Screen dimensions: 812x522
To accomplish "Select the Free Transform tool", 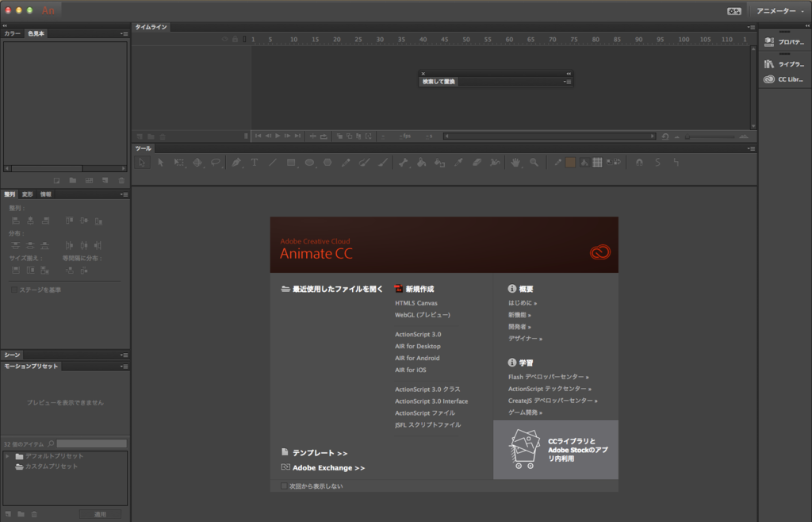I will 178,163.
